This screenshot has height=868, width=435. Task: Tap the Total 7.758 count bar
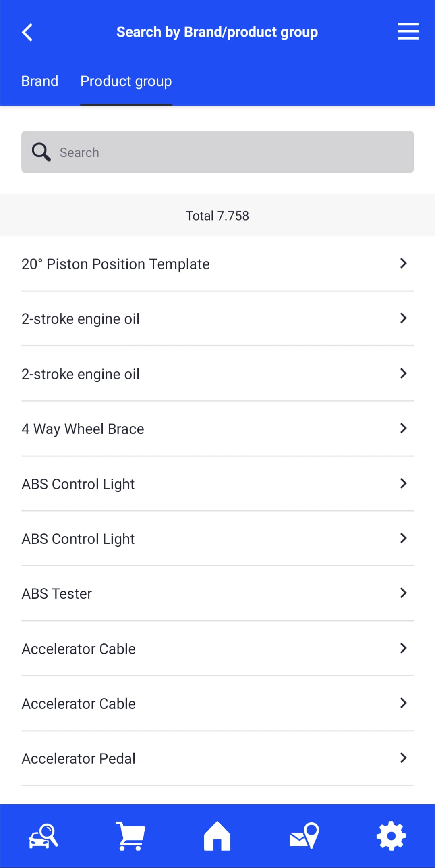point(217,216)
